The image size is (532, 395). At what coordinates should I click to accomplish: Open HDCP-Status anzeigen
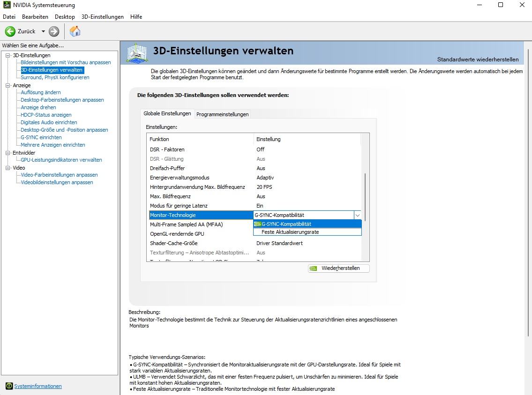point(46,115)
